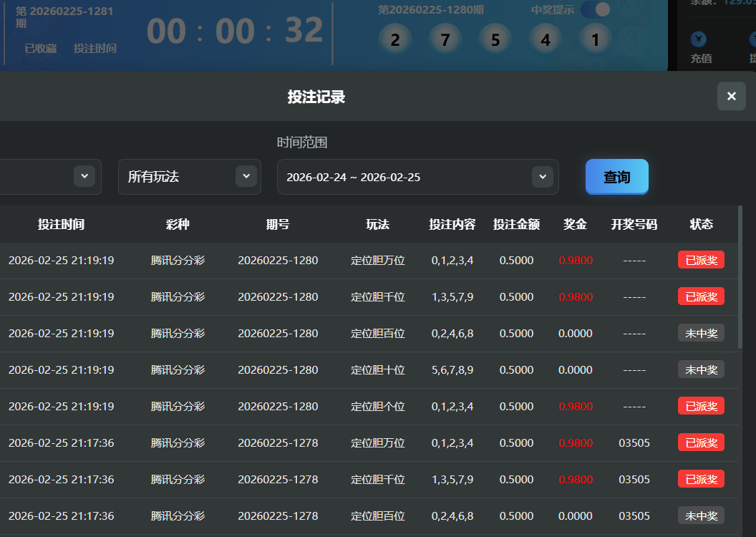Viewport: 756px width, 537px height.
Task: Close the 投注记录 dialog with X
Action: tap(731, 96)
